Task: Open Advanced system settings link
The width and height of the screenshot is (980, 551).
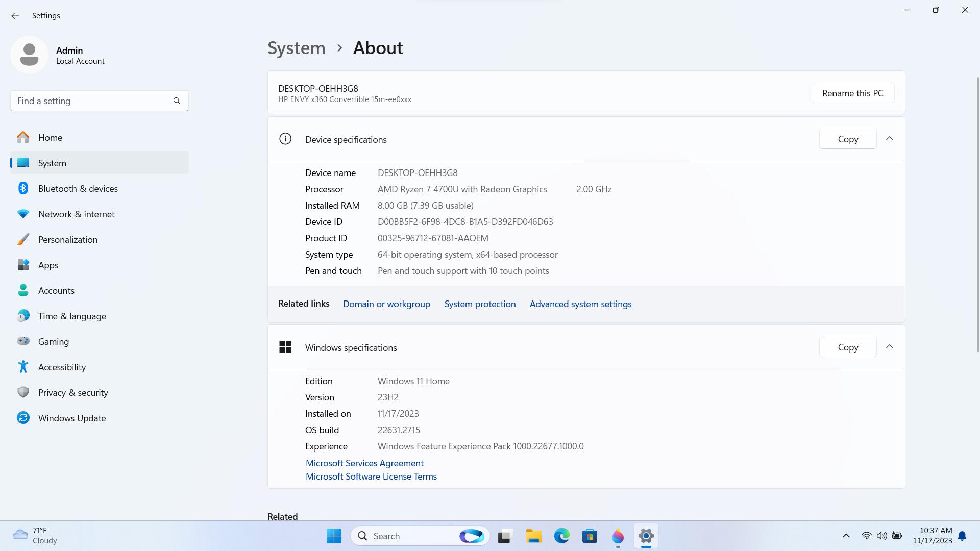Action: pyautogui.click(x=580, y=304)
